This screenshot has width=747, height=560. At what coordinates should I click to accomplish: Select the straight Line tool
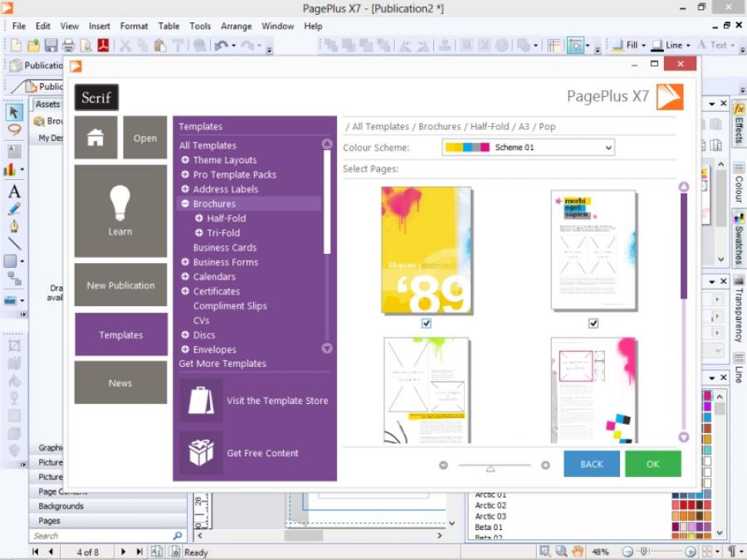tap(14, 243)
